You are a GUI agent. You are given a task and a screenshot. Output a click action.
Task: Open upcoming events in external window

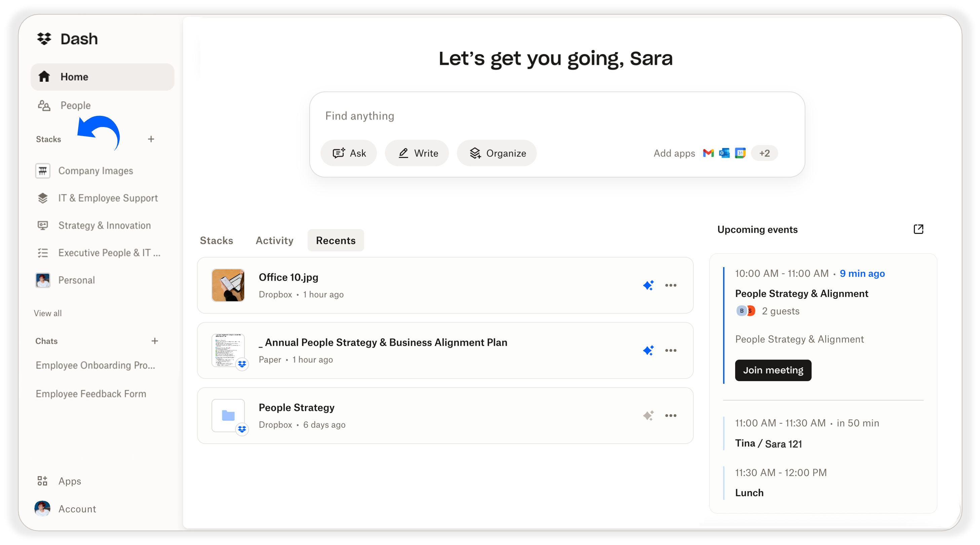[918, 229]
